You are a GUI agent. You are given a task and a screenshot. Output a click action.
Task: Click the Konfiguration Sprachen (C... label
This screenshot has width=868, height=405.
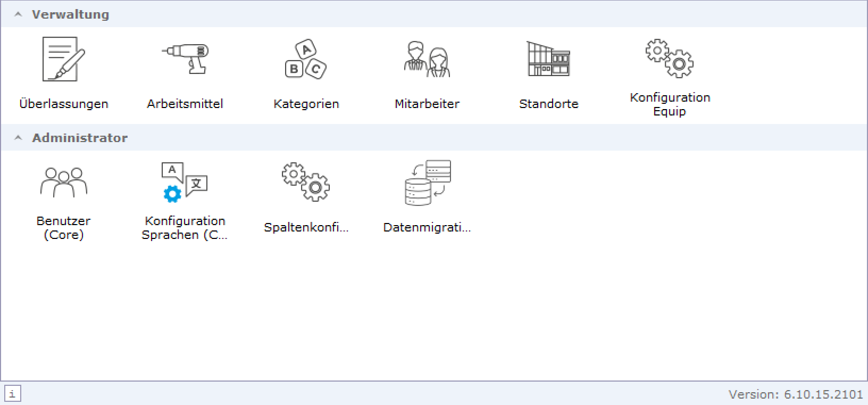point(185,228)
